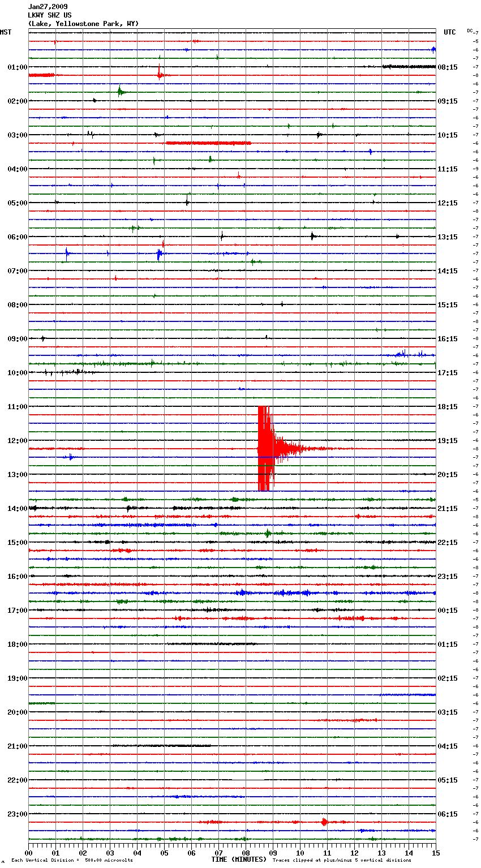Select the 02:00 MST time label
The width and height of the screenshot is (481, 868).
click(17, 101)
